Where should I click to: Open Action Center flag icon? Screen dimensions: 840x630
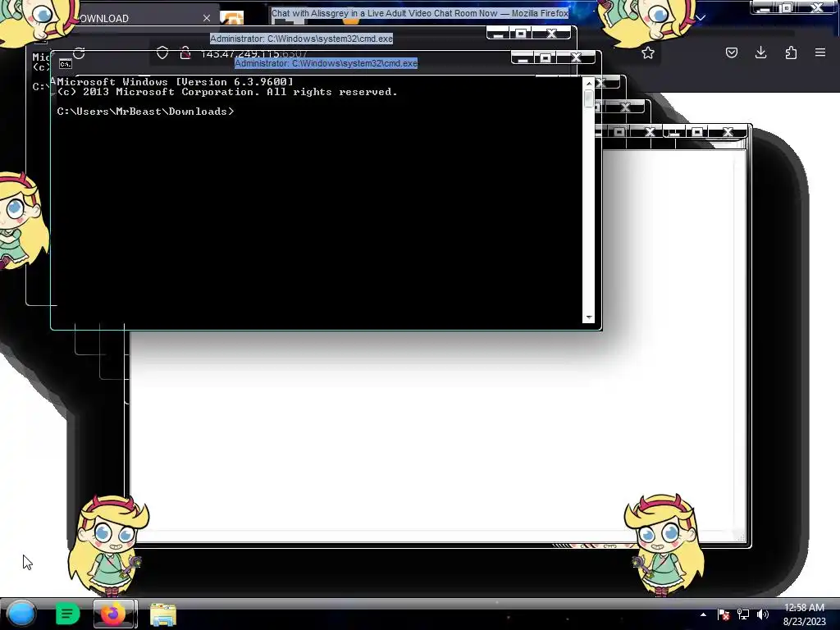(724, 614)
